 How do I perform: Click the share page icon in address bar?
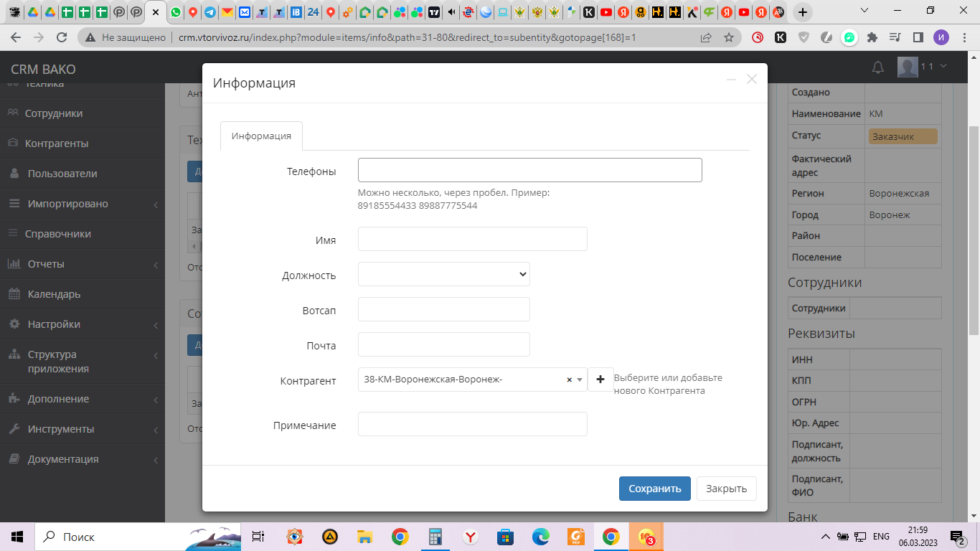(706, 37)
